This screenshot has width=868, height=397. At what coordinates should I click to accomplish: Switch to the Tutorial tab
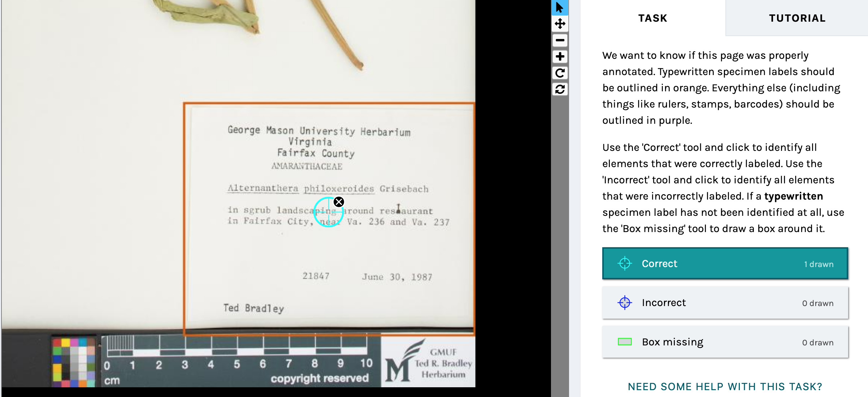coord(797,18)
